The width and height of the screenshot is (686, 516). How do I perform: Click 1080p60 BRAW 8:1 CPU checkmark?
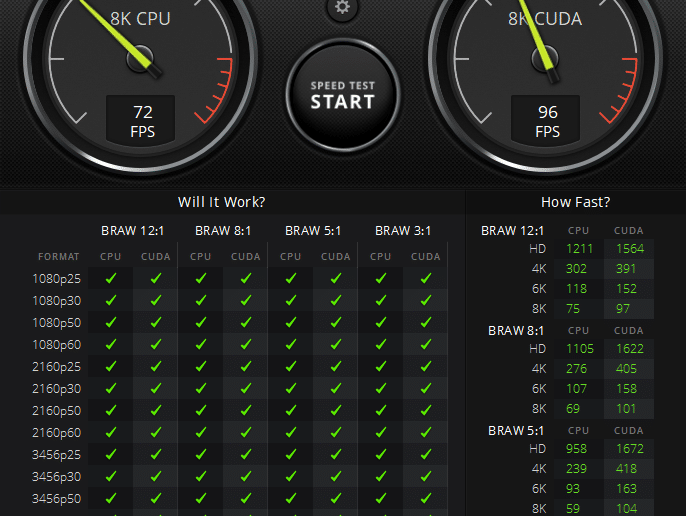click(x=201, y=344)
